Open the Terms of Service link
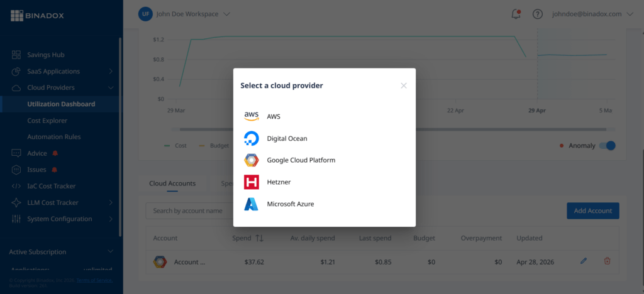This screenshot has width=644, height=294. click(94, 280)
